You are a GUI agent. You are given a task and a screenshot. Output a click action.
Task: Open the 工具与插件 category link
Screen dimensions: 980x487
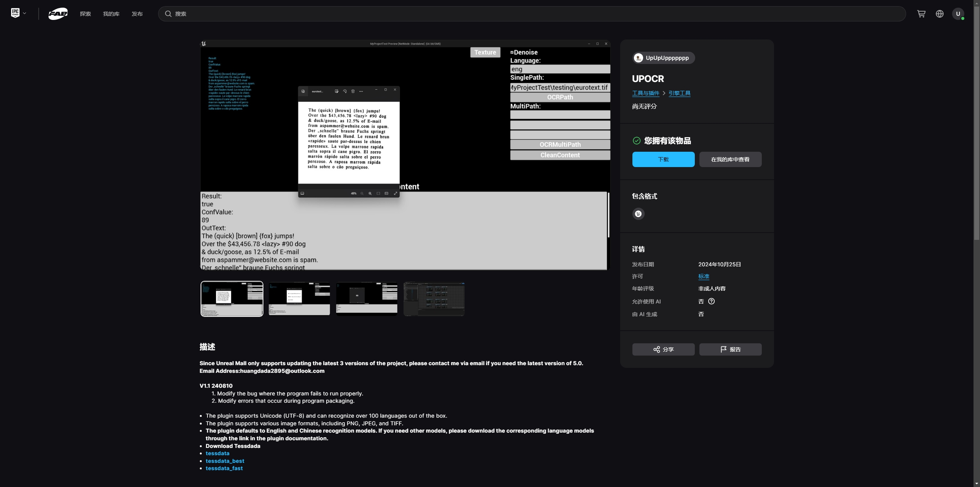[645, 93]
